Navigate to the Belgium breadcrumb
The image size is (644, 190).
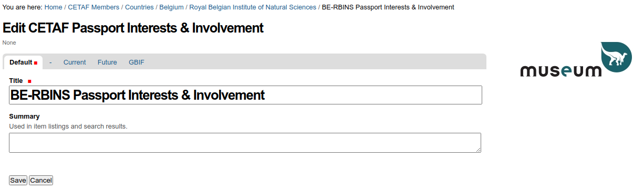(x=172, y=7)
